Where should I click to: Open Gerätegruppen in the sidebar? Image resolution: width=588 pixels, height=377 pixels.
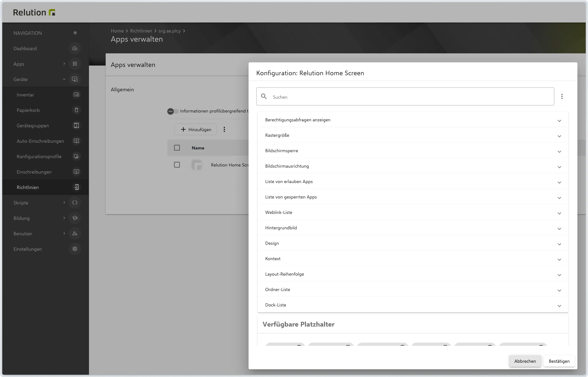click(x=33, y=126)
